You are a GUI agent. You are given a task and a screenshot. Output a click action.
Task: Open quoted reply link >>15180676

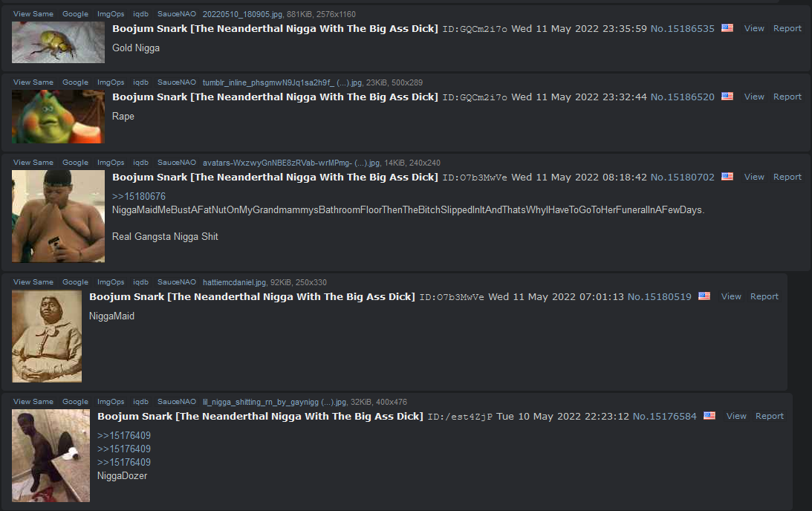138,197
